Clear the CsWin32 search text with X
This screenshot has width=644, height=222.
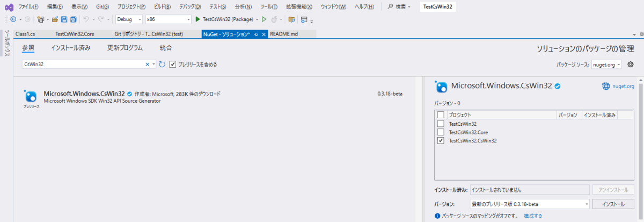(148, 65)
